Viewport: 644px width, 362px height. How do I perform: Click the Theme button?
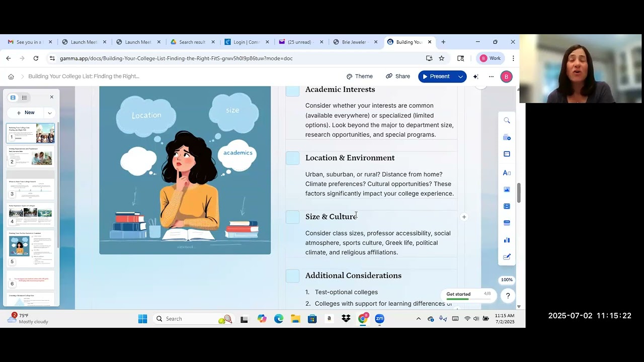coord(360,76)
